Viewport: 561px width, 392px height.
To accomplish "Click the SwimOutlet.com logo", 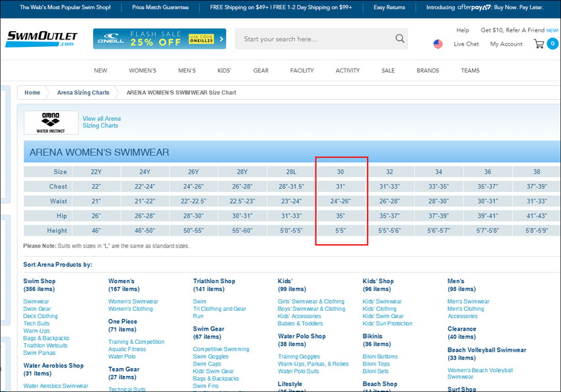I will point(41,39).
